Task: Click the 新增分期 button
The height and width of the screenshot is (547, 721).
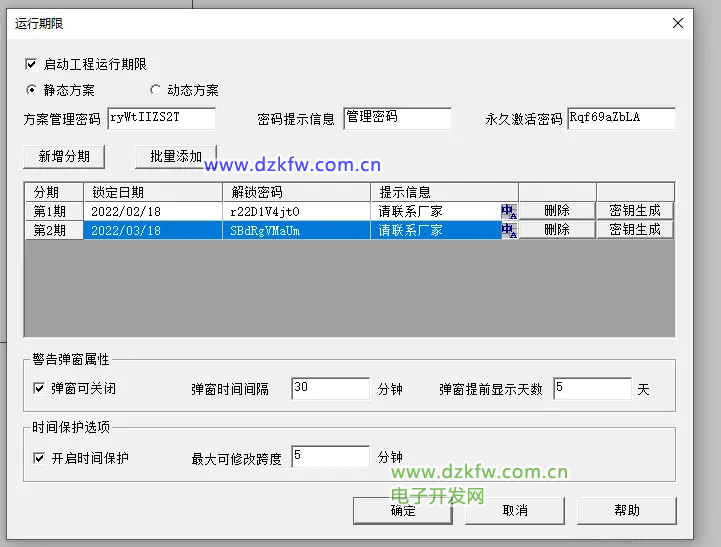Action: point(64,156)
